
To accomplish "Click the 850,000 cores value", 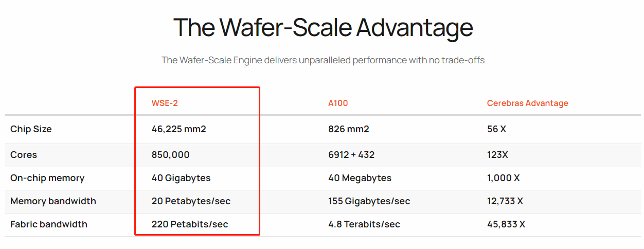I will click(x=170, y=155).
